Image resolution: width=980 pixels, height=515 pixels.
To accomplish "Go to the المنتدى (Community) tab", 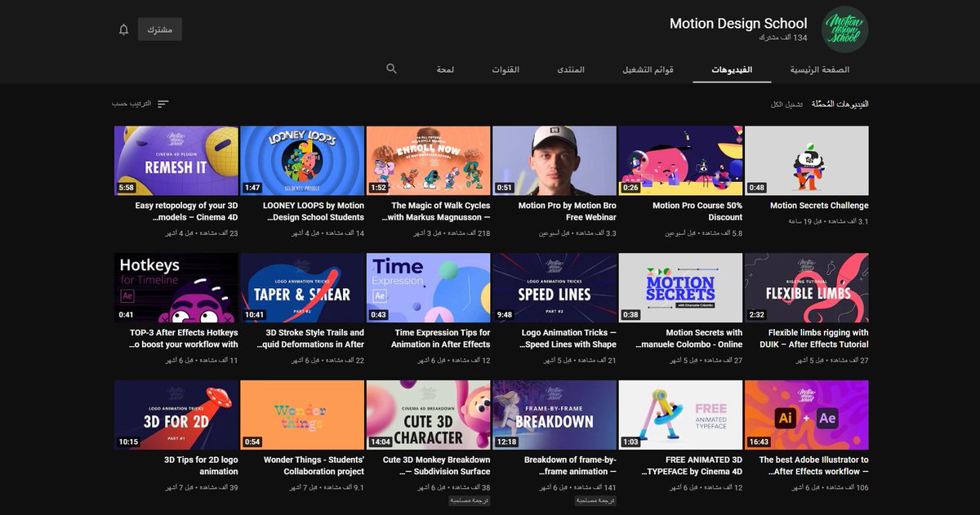I will (571, 70).
